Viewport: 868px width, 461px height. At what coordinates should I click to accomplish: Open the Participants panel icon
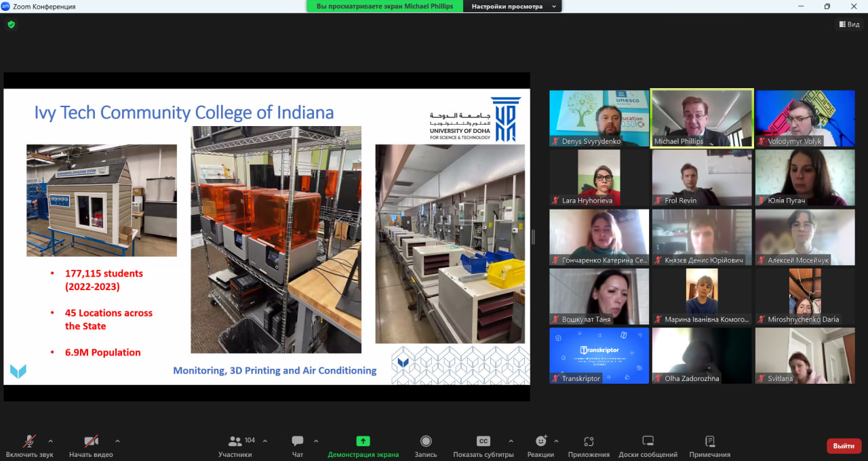(235, 441)
